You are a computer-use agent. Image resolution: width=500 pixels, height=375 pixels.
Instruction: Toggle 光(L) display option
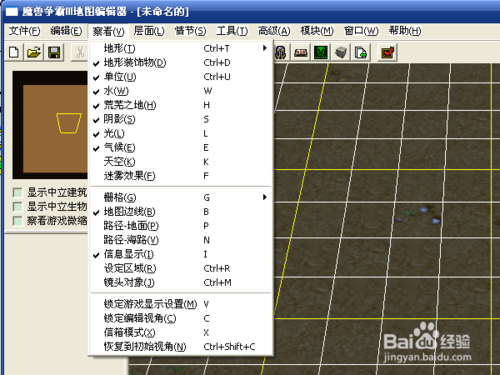[x=181, y=133]
